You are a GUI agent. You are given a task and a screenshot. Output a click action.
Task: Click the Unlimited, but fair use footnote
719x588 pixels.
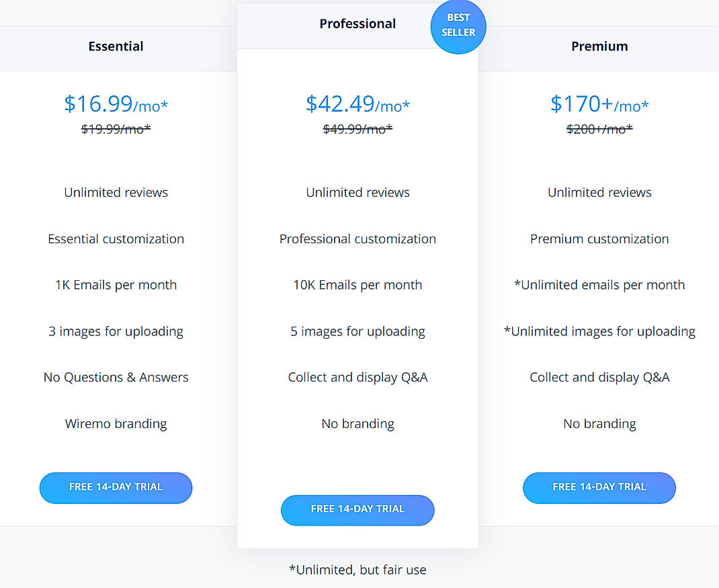coord(357,569)
